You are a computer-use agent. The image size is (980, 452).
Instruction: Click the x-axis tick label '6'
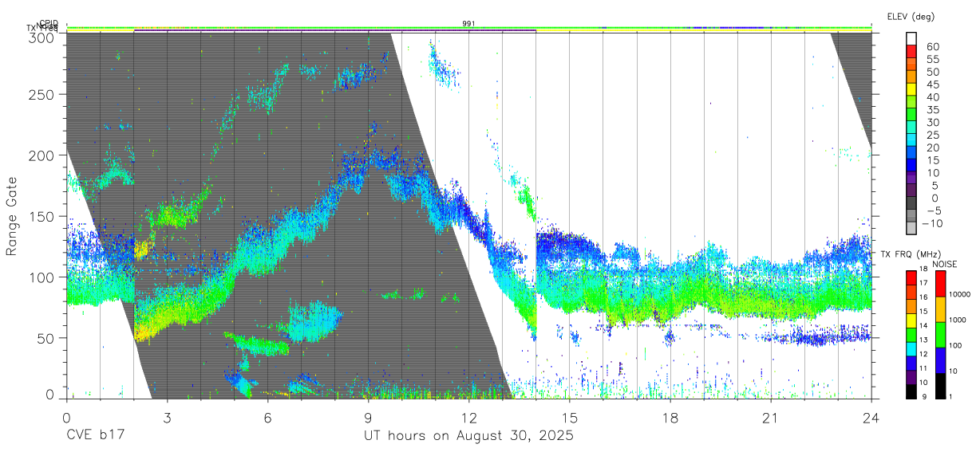[267, 418]
